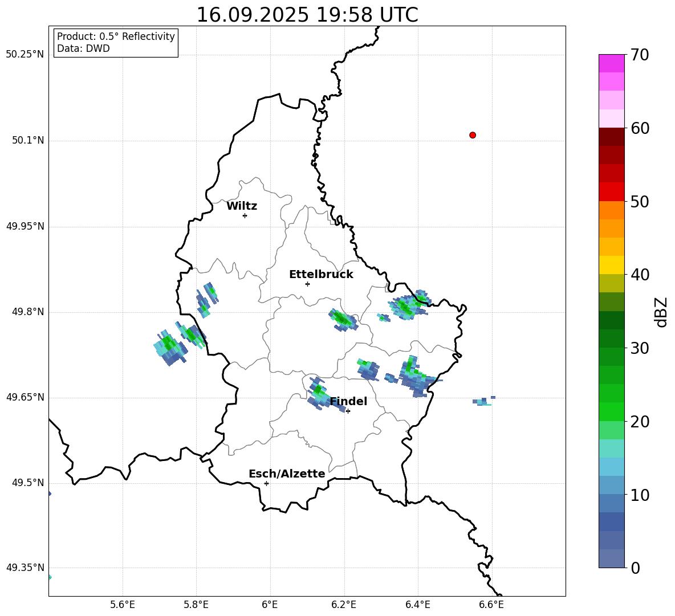Pick the yellow colorbar segment above 40
Viewport: 675px width, 616px height.
click(611, 265)
